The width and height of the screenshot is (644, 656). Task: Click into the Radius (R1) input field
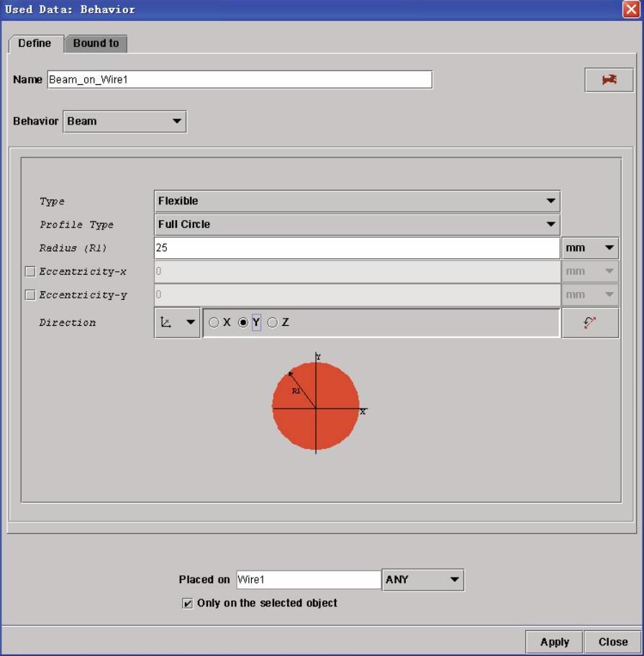(357, 248)
